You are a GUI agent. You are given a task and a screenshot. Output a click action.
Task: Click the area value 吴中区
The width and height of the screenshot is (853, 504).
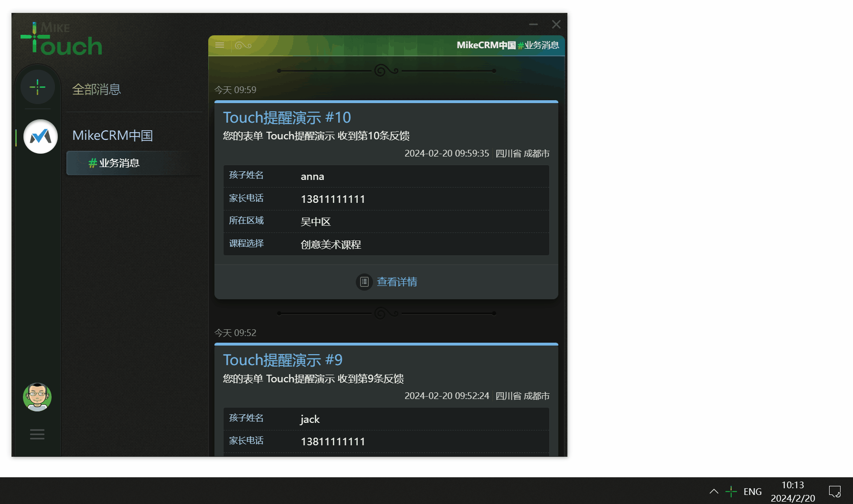(316, 222)
